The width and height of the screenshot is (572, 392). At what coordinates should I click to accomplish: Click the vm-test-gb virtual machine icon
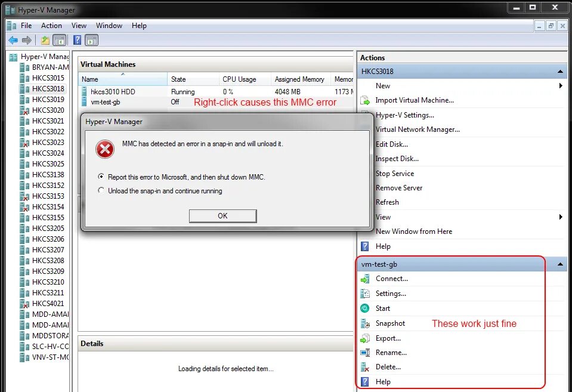[84, 102]
